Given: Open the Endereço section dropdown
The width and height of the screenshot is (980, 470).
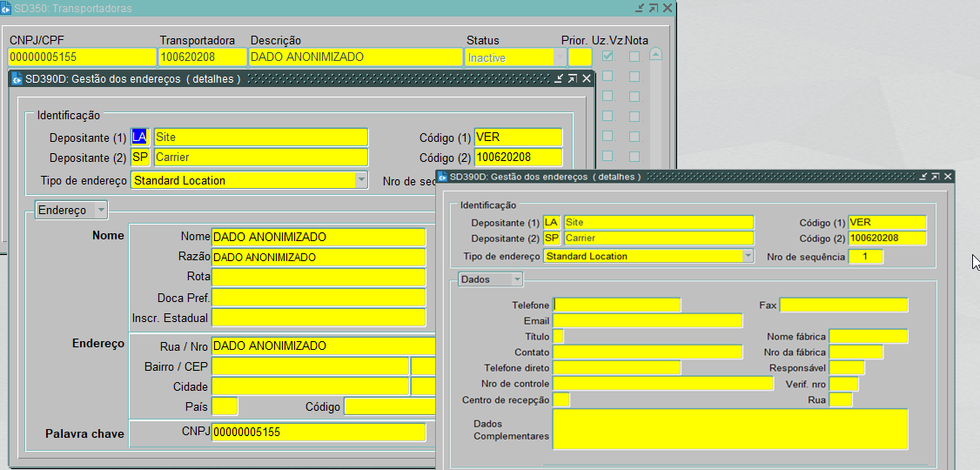Looking at the screenshot, I should 101,210.
